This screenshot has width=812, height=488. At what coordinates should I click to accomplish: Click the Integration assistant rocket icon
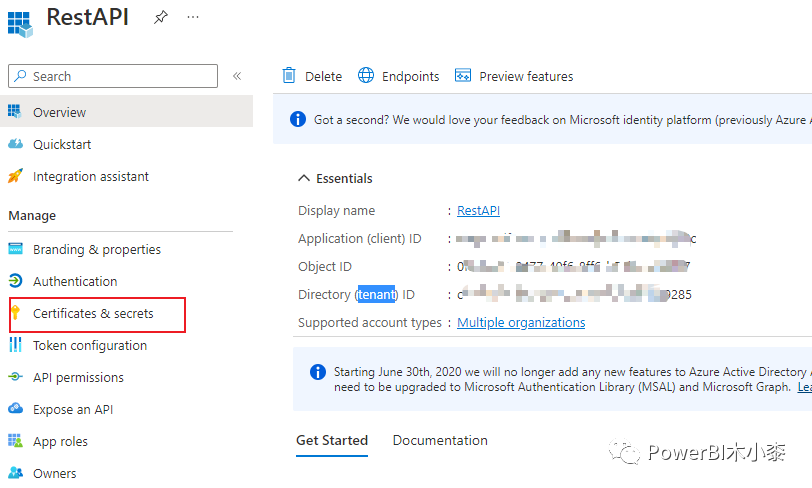[x=15, y=176]
